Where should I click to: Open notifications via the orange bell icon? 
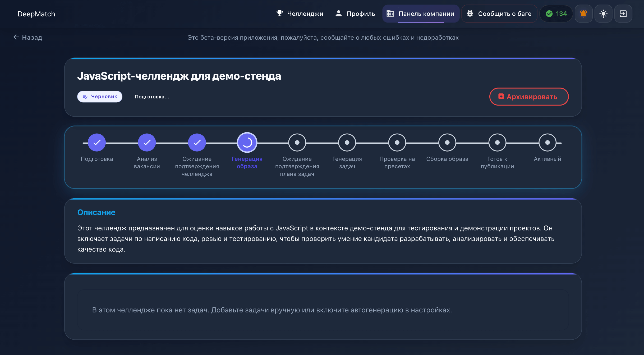pyautogui.click(x=583, y=13)
